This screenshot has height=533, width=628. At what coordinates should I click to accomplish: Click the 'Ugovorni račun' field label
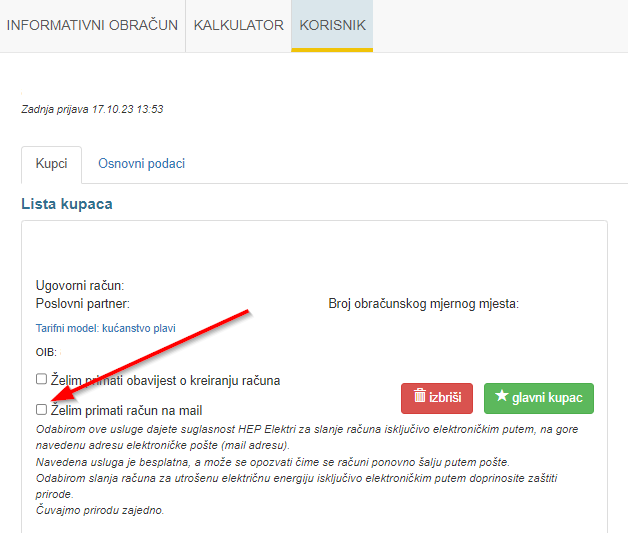coord(87,286)
